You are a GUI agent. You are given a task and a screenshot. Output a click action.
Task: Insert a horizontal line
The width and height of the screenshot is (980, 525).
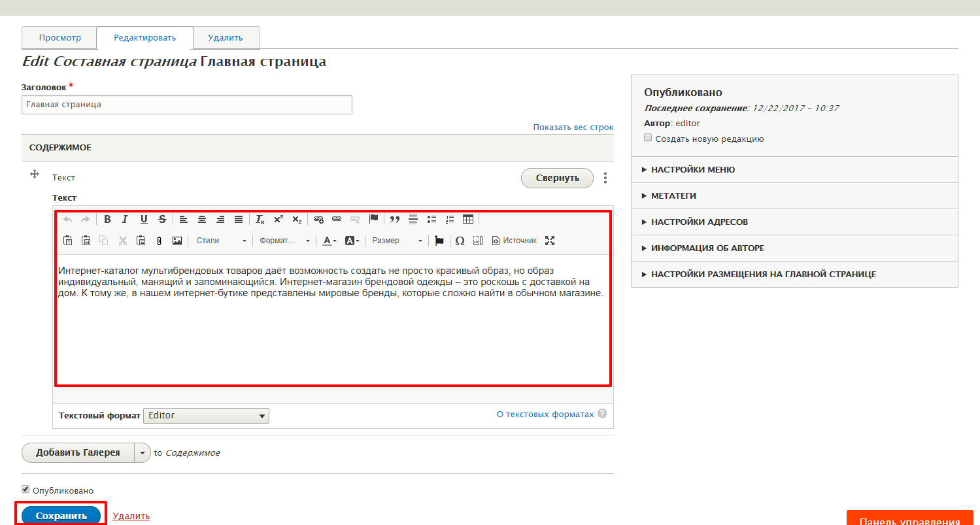point(413,219)
